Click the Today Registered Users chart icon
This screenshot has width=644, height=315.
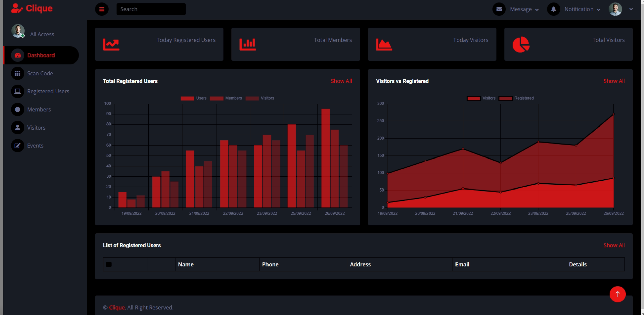pyautogui.click(x=111, y=45)
